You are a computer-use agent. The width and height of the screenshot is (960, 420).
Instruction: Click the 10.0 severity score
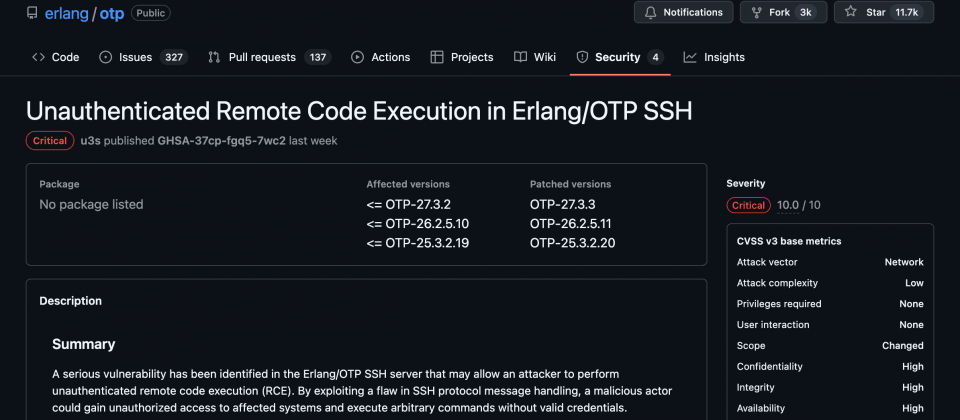pos(788,205)
